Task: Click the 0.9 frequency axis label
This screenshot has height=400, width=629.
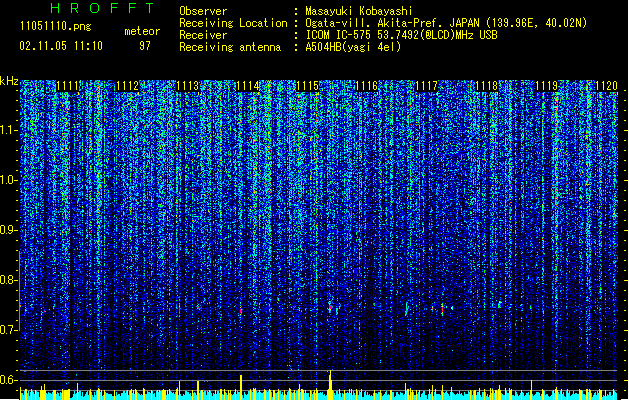Action: 9,230
